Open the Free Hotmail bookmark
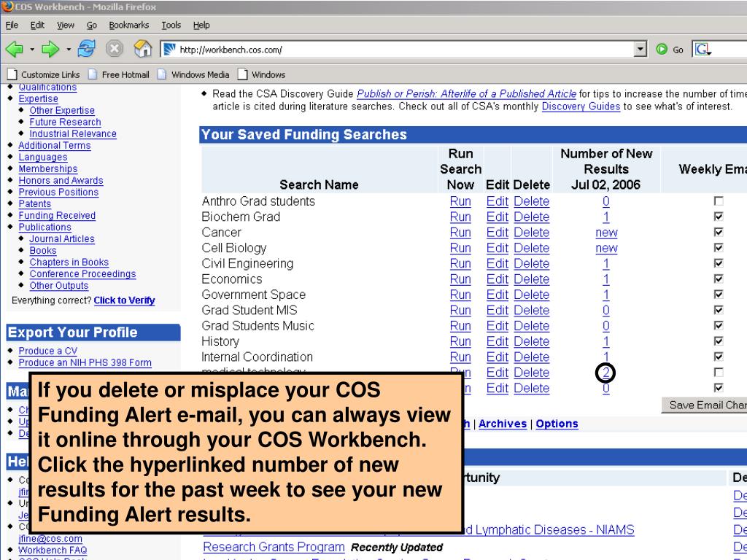747x560 pixels. coord(119,75)
